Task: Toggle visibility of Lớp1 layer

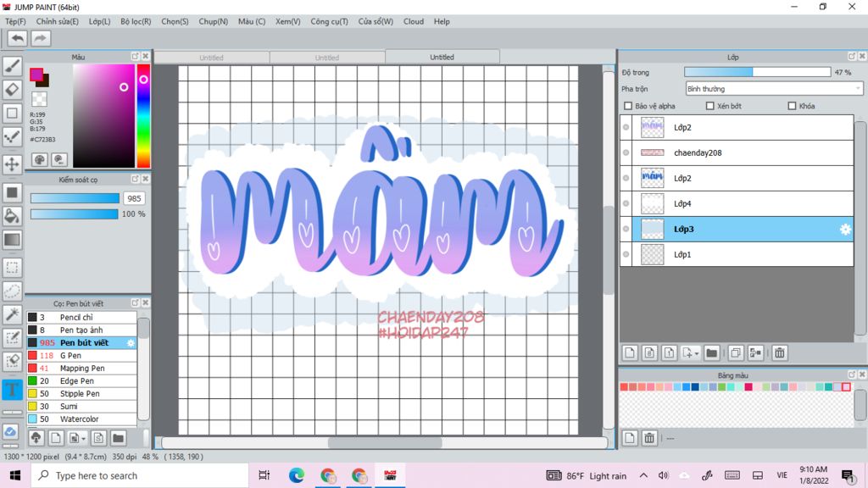Action: tap(626, 254)
